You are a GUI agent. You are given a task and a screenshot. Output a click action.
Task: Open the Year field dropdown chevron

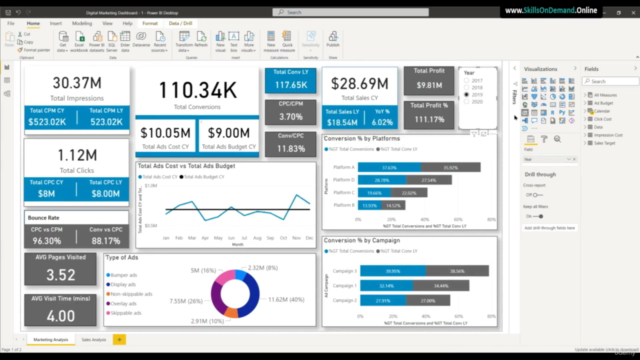[569, 159]
